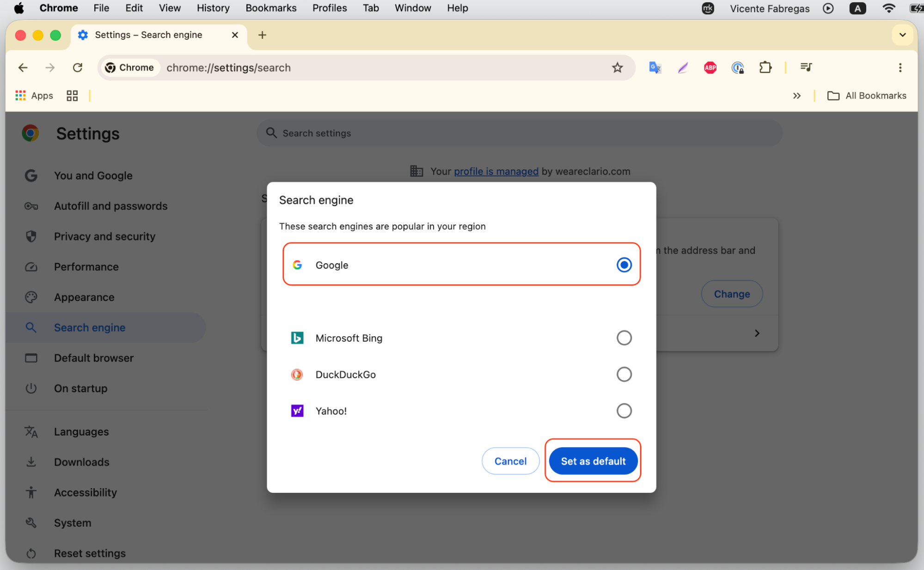Click the play circle menu bar icon
Viewport: 924px width, 570px height.
[x=828, y=8]
